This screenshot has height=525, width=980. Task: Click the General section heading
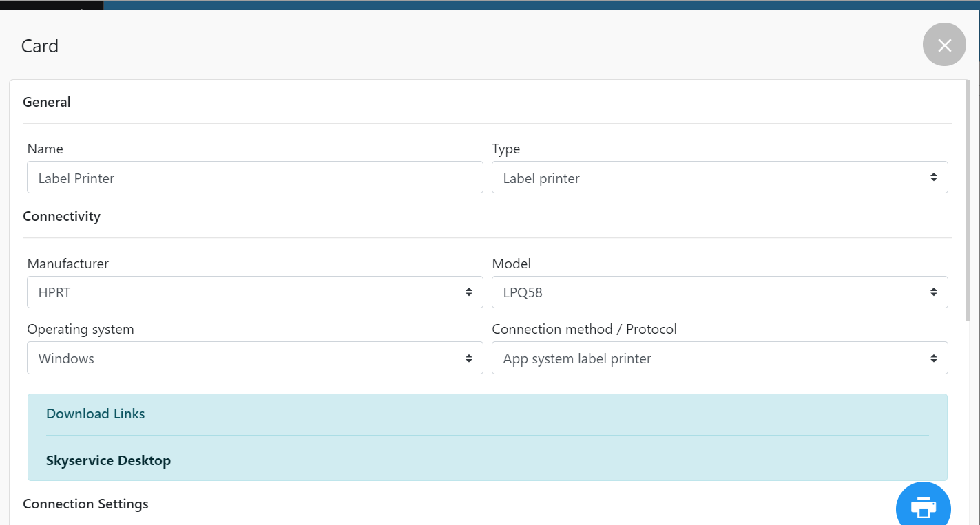(47, 102)
